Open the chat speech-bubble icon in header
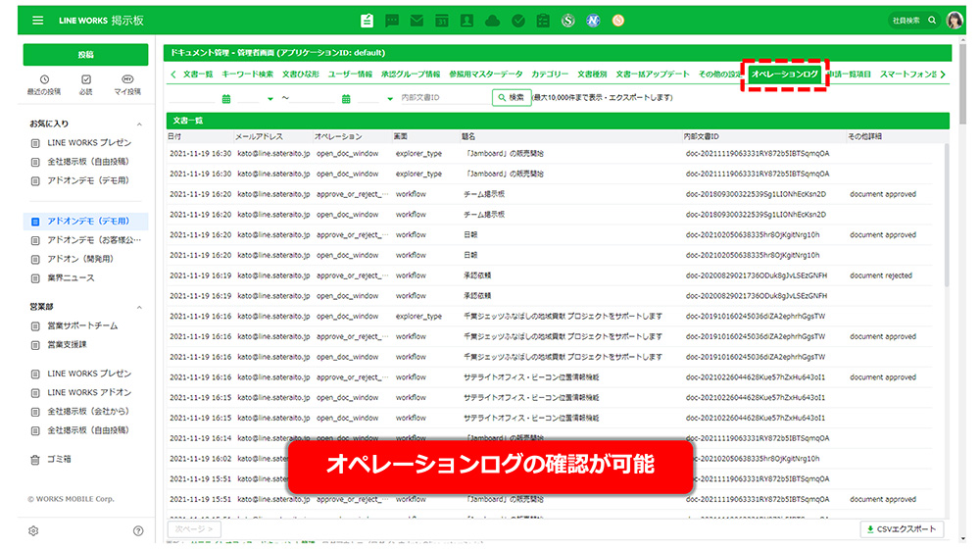The height and width of the screenshot is (549, 980). point(392,21)
